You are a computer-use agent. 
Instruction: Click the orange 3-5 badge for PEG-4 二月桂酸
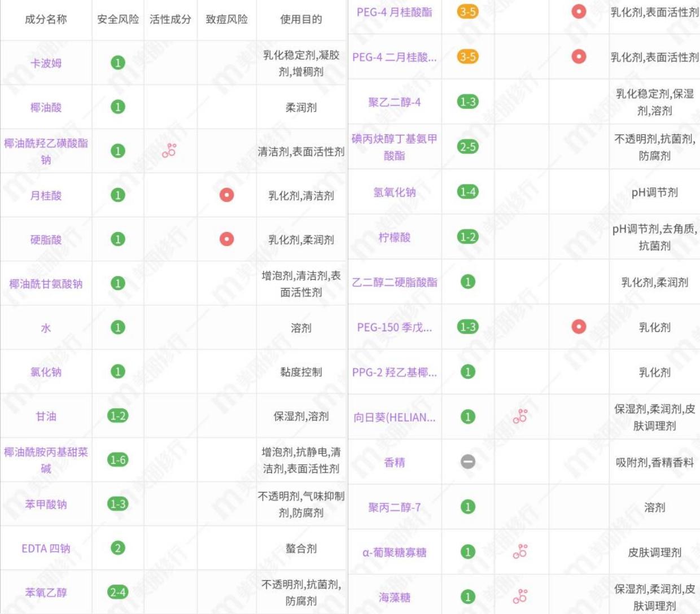467,56
